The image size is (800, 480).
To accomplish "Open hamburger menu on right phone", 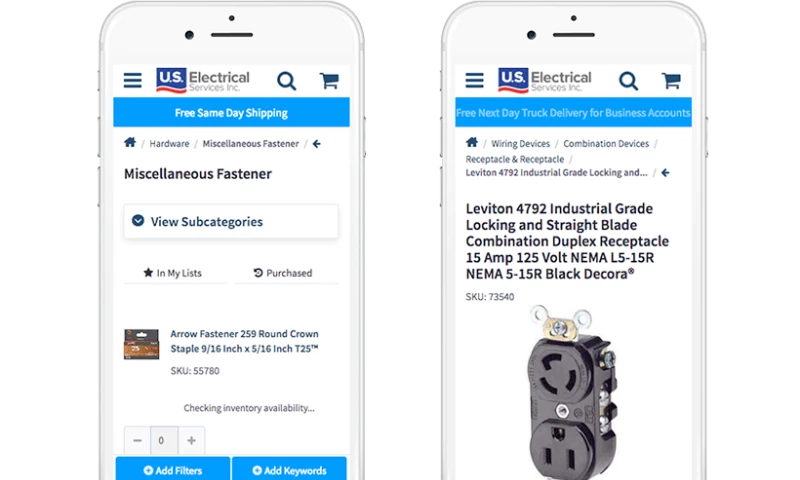I will pos(474,80).
